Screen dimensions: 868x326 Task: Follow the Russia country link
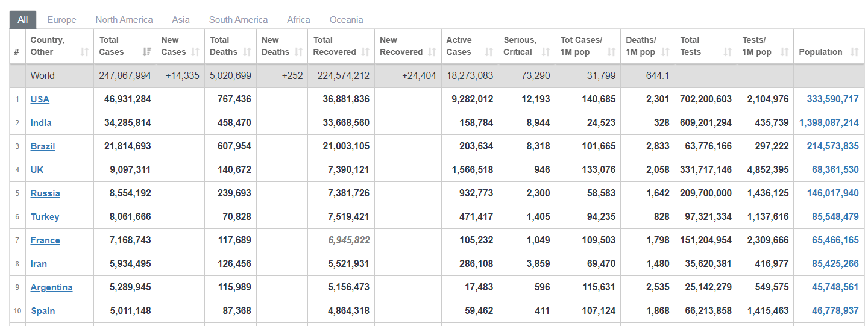[x=45, y=193]
